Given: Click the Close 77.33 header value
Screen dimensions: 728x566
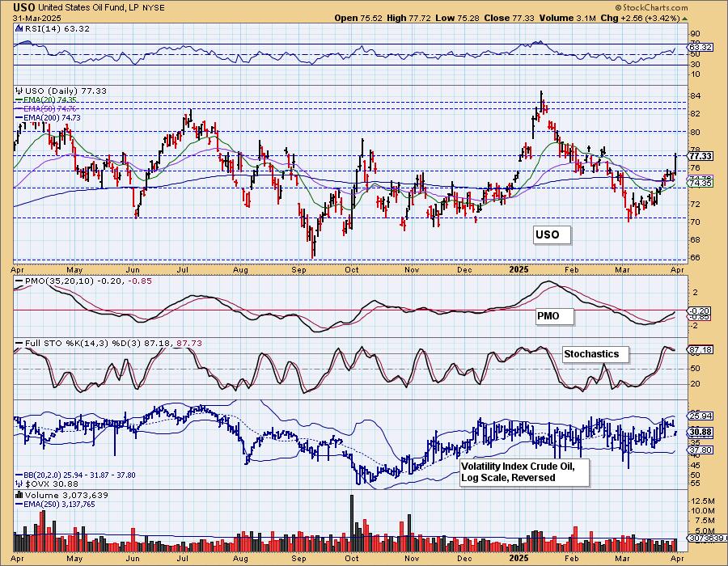Looking at the screenshot, I should 510,18.
